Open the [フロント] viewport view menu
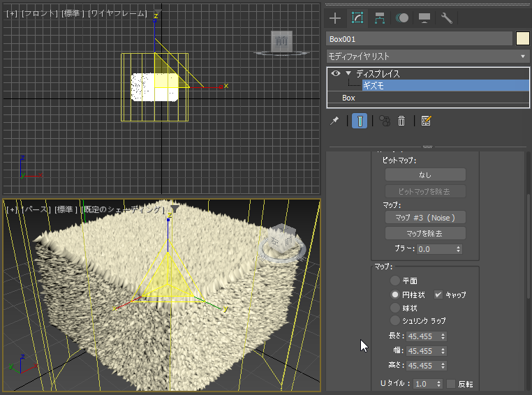This screenshot has width=532, height=395. (x=39, y=13)
